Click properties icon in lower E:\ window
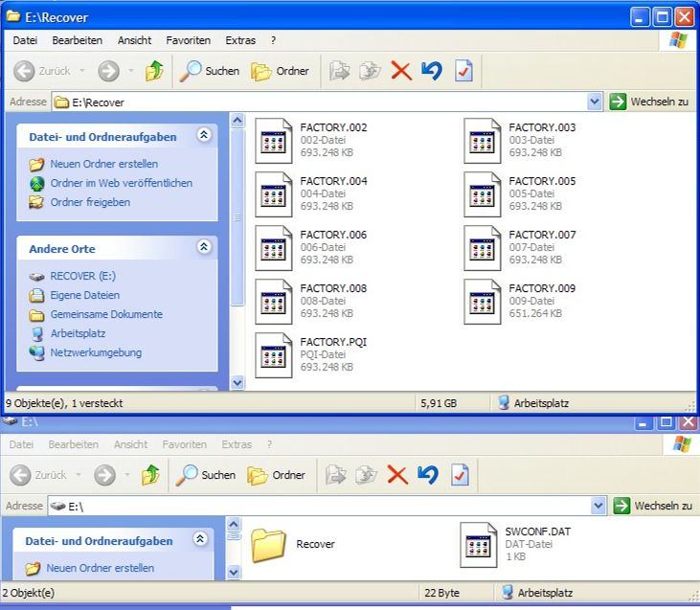The image size is (700, 610). point(460,475)
